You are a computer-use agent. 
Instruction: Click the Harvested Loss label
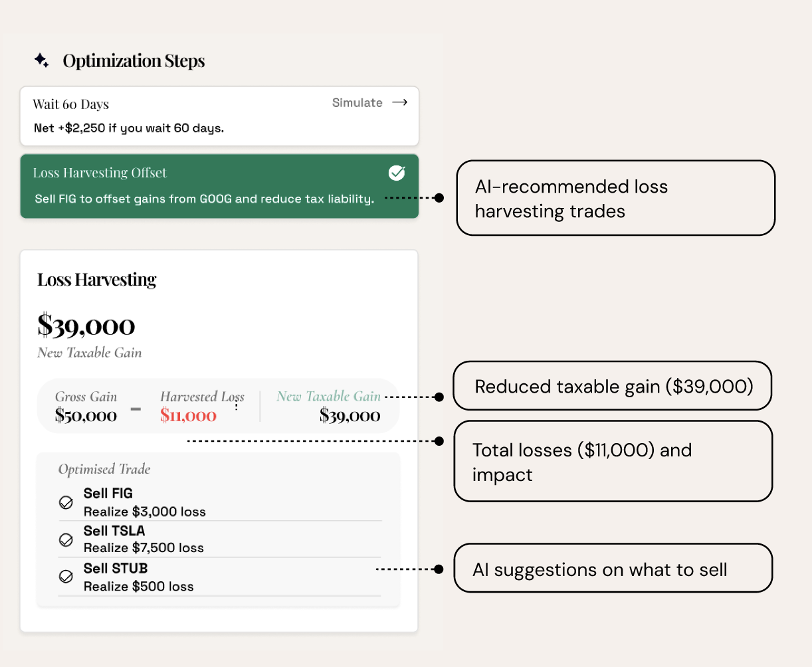(x=203, y=397)
